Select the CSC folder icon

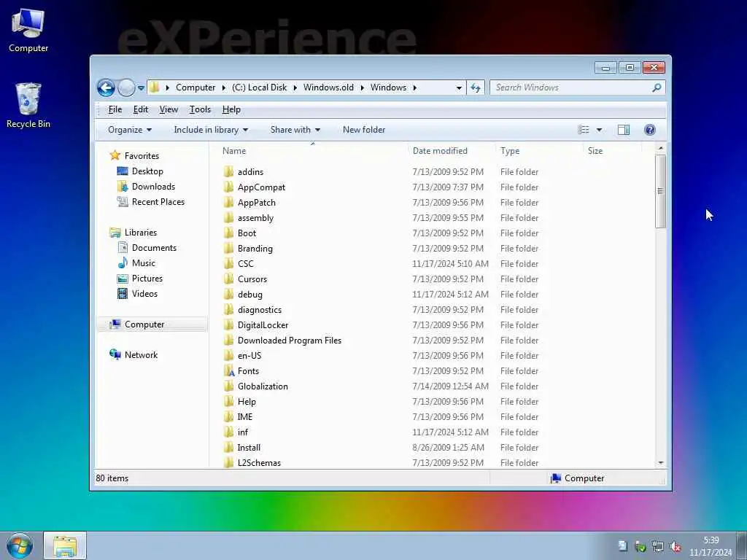(228, 263)
